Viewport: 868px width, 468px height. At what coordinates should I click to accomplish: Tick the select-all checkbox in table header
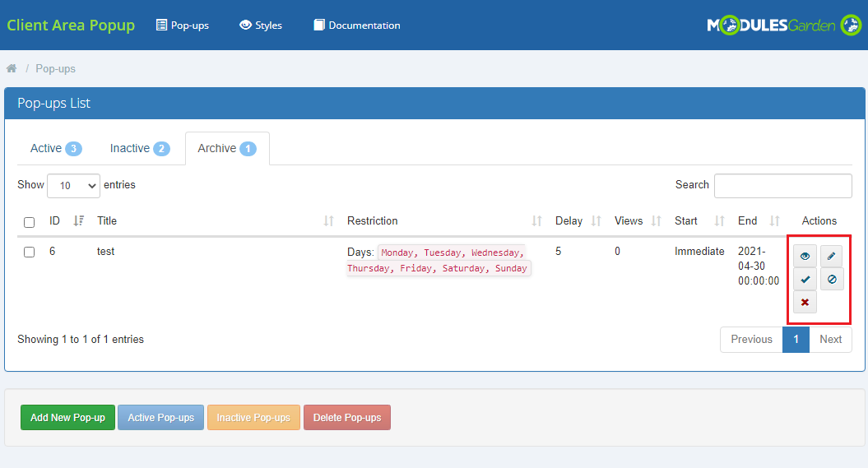tap(30, 222)
